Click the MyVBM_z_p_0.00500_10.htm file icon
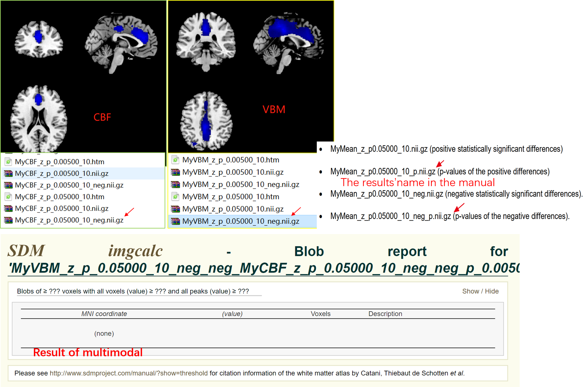Image resolution: width=588 pixels, height=387 pixels. 175,160
